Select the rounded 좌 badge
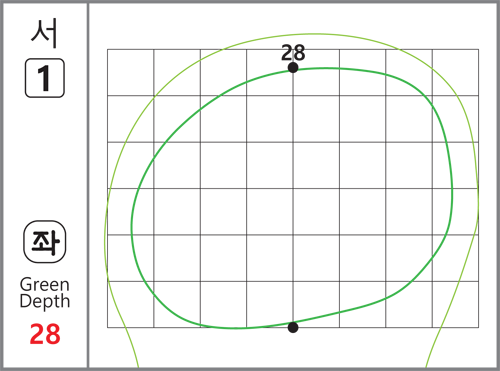 tap(45, 242)
